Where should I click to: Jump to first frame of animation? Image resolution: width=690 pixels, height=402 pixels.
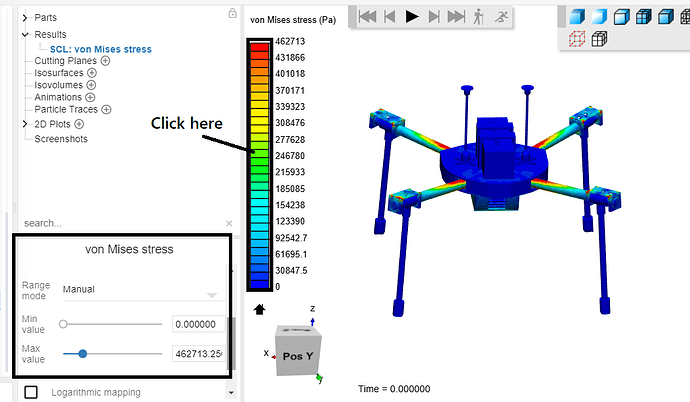(367, 17)
